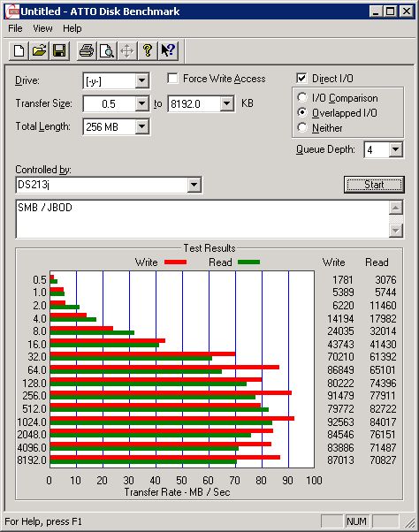The width and height of the screenshot is (419, 532).
Task: Select Overlapped I/O radio button
Action: pyautogui.click(x=302, y=112)
